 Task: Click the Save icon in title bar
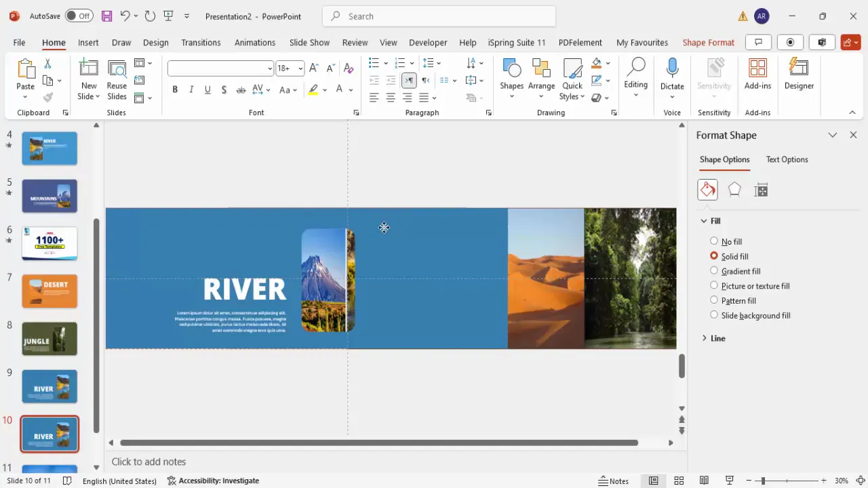click(x=106, y=16)
